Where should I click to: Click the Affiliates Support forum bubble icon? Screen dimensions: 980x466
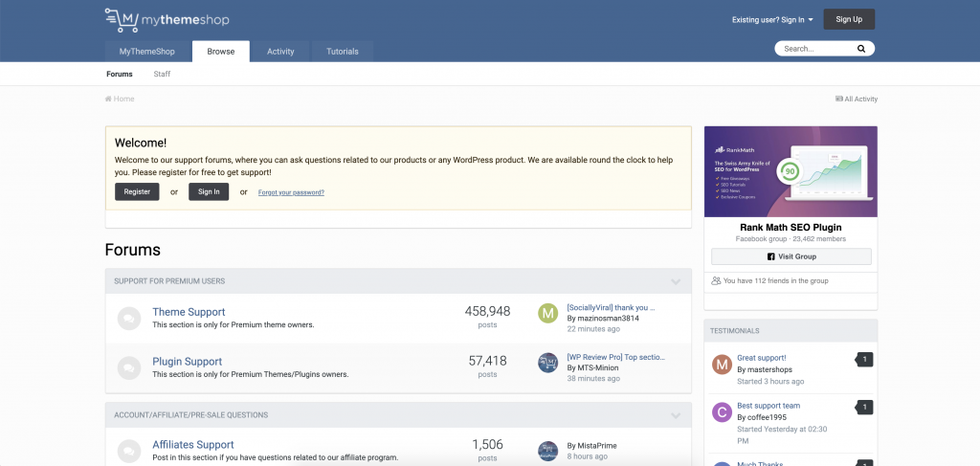[x=129, y=451]
